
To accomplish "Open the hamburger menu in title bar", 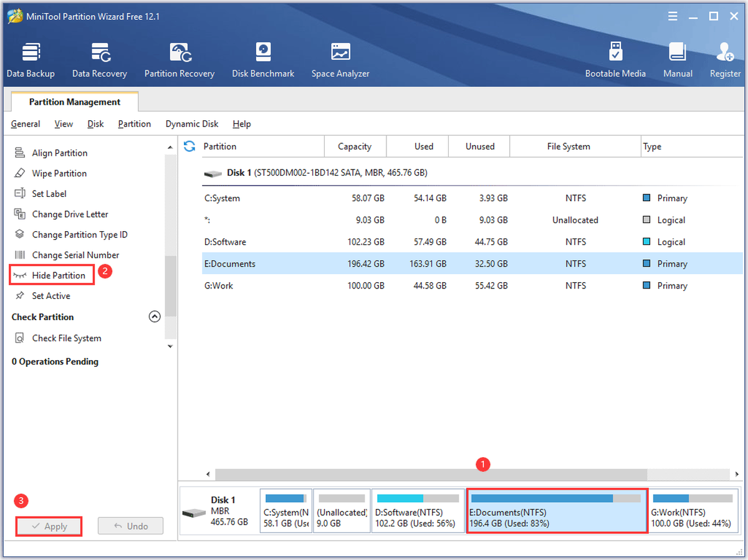I will point(673,16).
